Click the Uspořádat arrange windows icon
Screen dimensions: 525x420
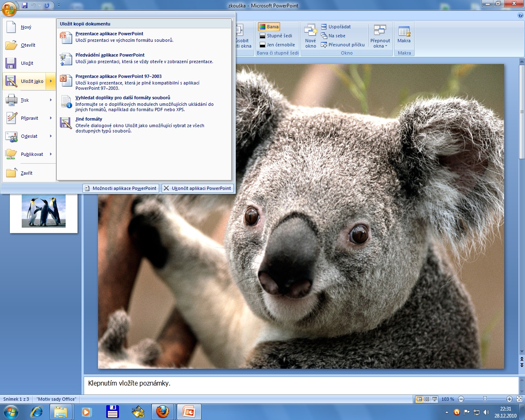coord(324,27)
